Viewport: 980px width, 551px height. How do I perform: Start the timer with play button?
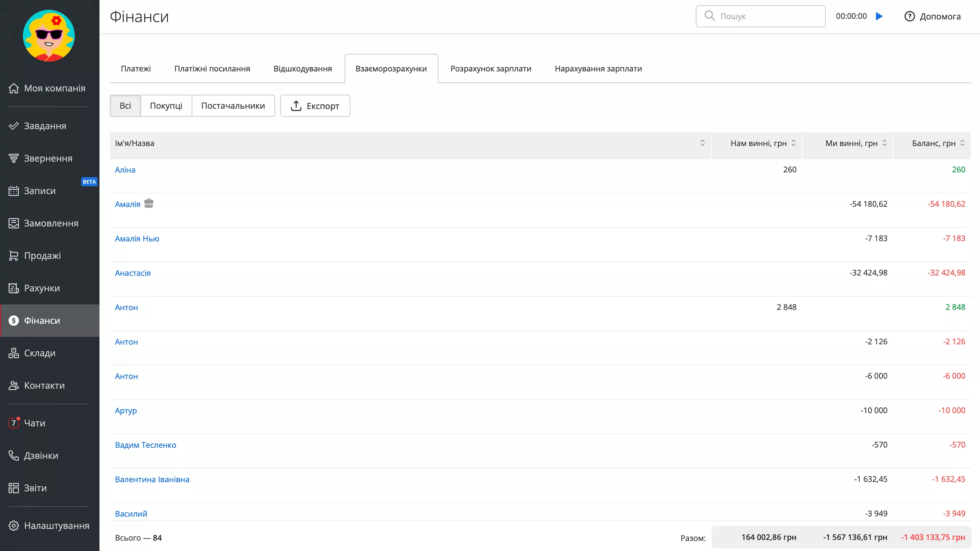click(x=879, y=16)
